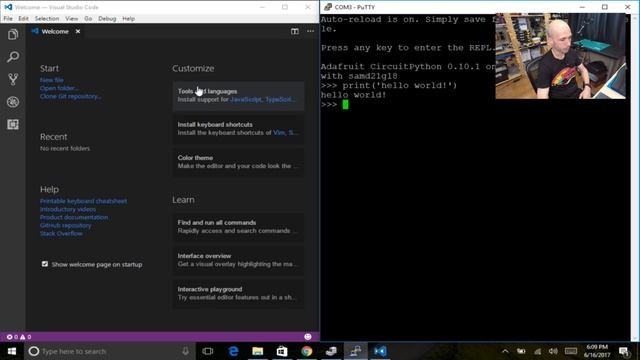Open the Help menu
The height and width of the screenshot is (360, 640).
(129, 19)
